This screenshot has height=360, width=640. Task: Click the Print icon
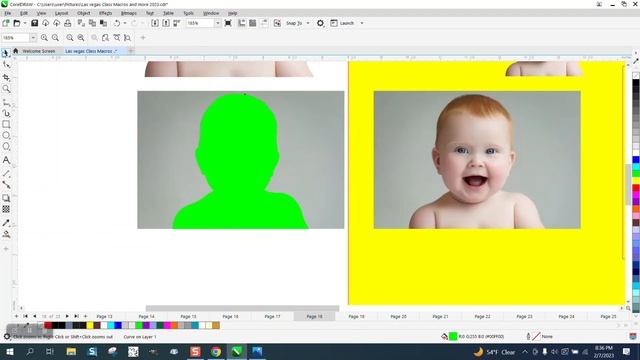tap(68, 23)
